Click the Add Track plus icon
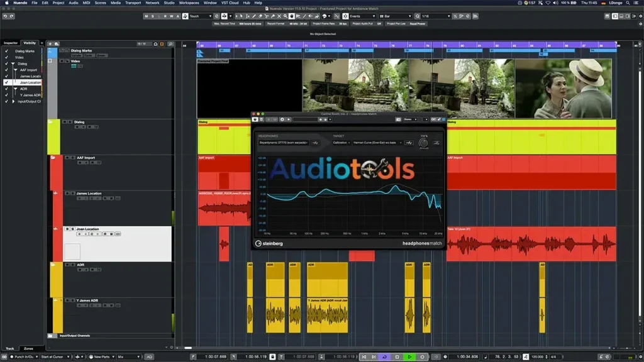Image resolution: width=644 pixels, height=362 pixels. tap(50, 44)
